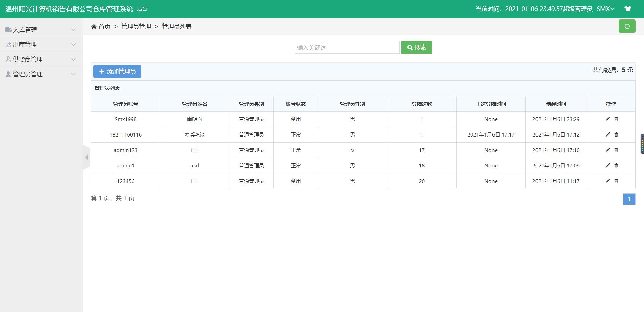644x312 pixels.
Task: Expand 出库管理 menu chevron
Action: click(73, 44)
